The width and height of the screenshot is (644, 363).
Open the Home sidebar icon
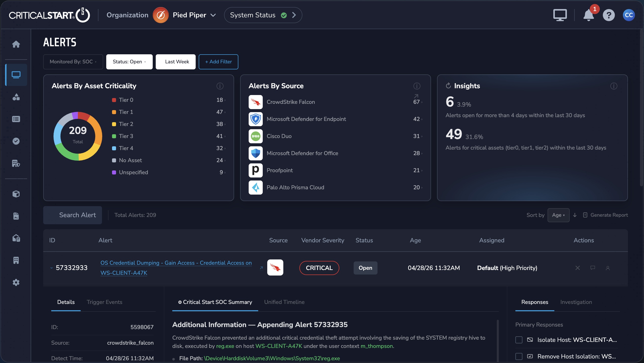click(16, 44)
